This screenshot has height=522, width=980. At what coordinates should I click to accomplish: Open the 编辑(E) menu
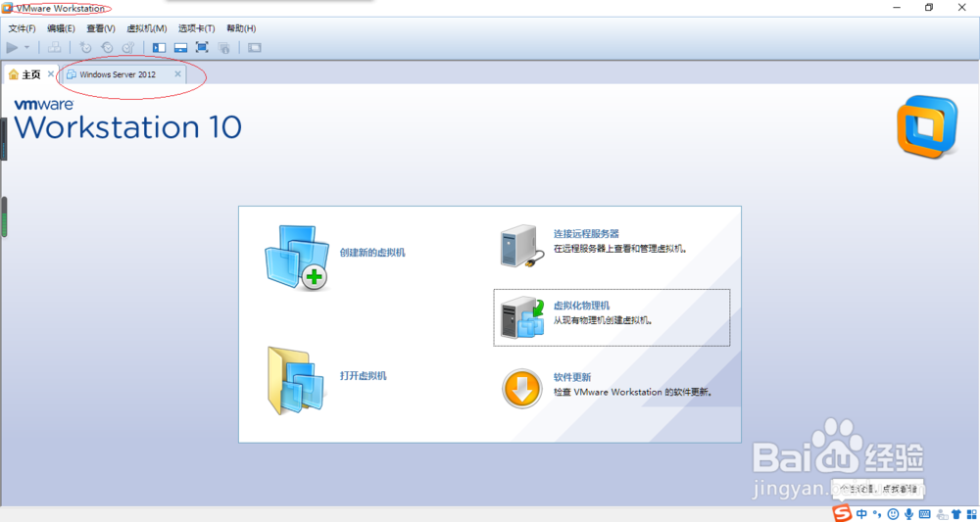point(61,28)
